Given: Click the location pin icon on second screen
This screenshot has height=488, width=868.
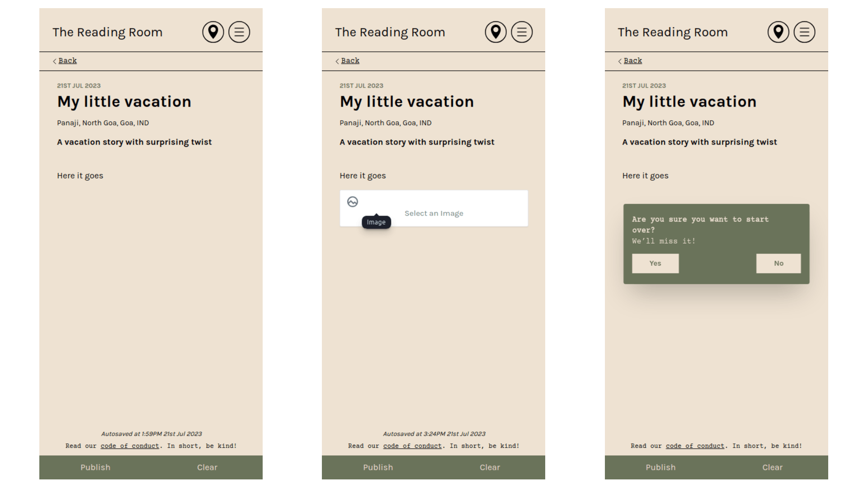Looking at the screenshot, I should click(495, 32).
